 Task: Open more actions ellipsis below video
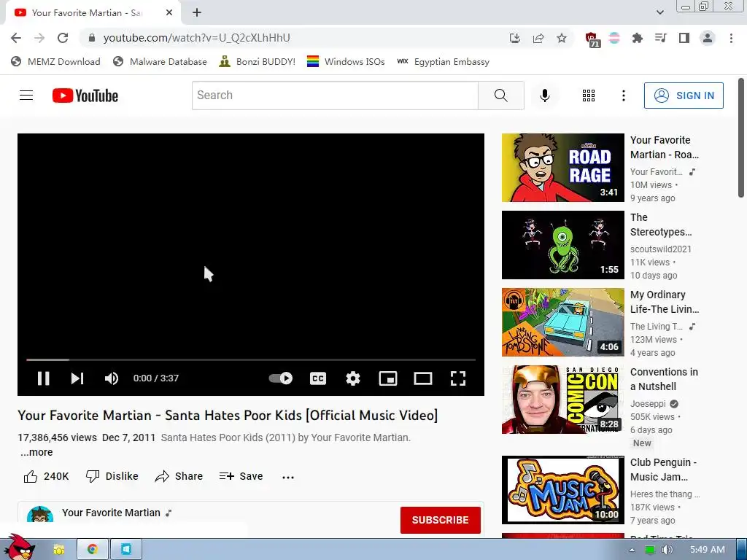[x=287, y=477]
